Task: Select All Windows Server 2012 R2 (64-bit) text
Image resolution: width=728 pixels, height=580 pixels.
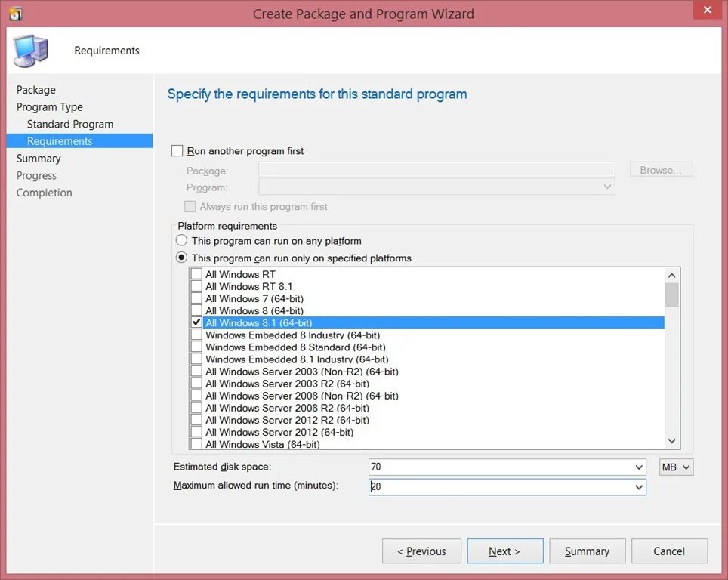Action: [x=288, y=420]
